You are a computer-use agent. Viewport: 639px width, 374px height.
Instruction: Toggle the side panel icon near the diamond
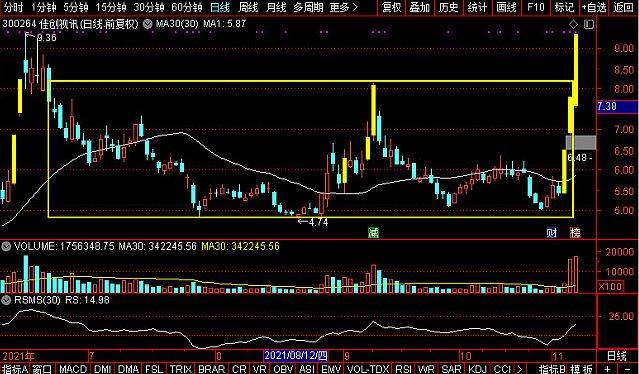pos(588,25)
